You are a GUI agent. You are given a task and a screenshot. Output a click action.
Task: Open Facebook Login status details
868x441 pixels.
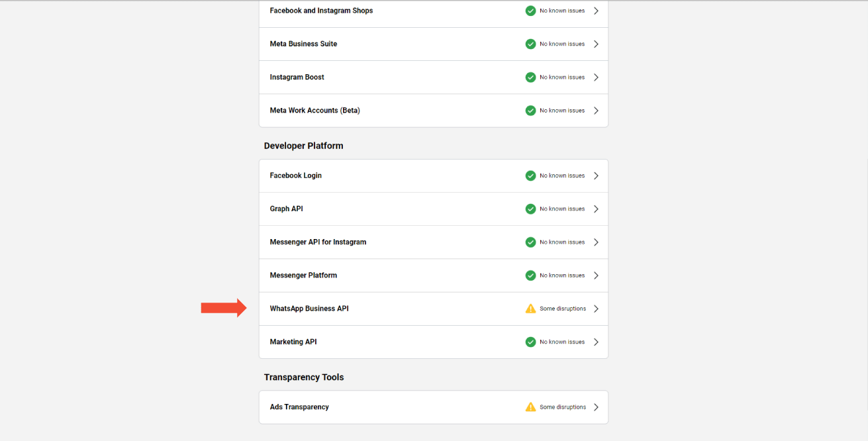[x=434, y=175]
